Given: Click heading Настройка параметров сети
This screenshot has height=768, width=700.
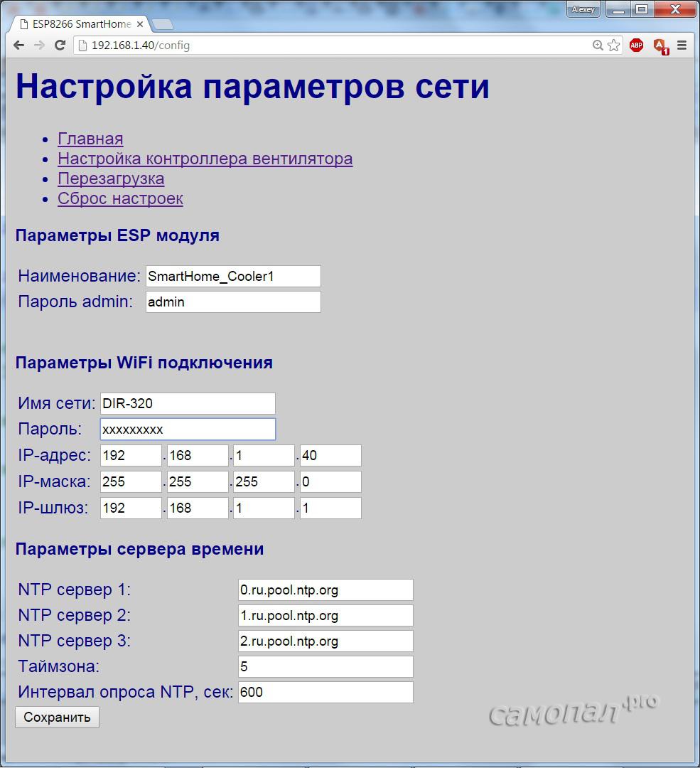Looking at the screenshot, I should (252, 87).
